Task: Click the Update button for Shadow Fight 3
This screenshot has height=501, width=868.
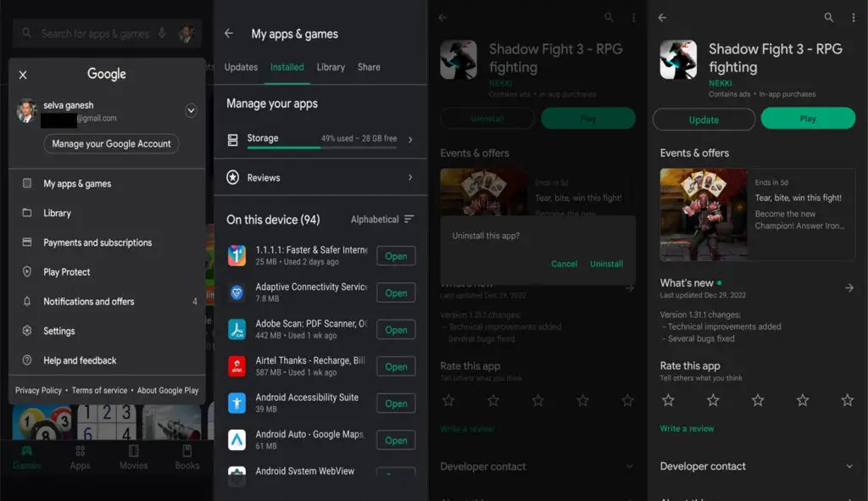Action: point(704,120)
